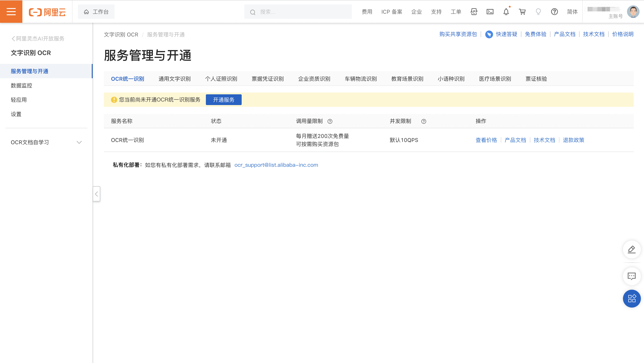Switch to 企业资质识别 tab
Image resolution: width=644 pixels, height=363 pixels.
click(314, 79)
